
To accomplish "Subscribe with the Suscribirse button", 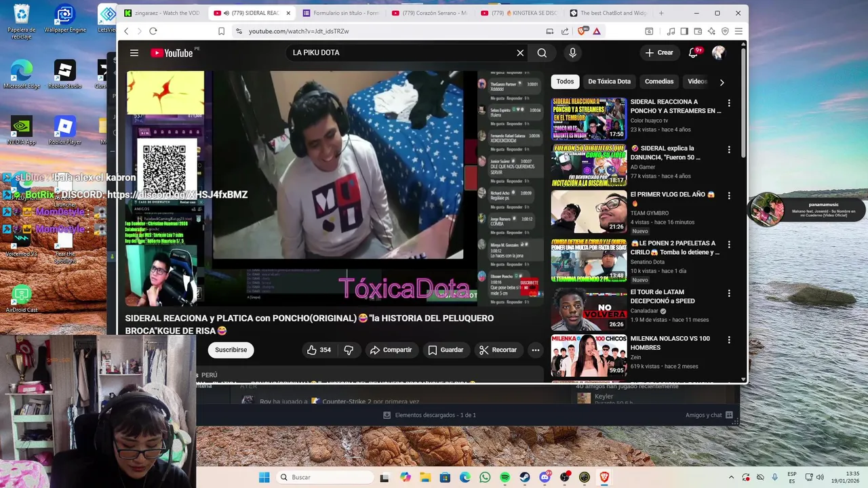I will point(231,350).
